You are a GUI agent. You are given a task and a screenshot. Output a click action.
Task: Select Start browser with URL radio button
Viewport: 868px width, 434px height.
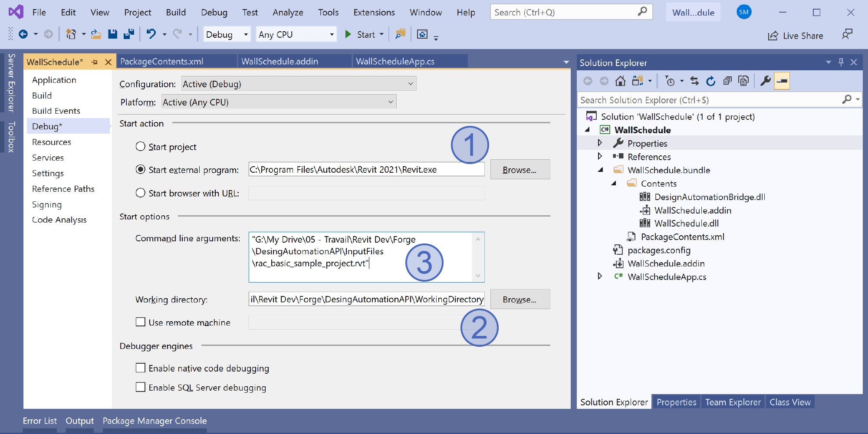pos(140,193)
